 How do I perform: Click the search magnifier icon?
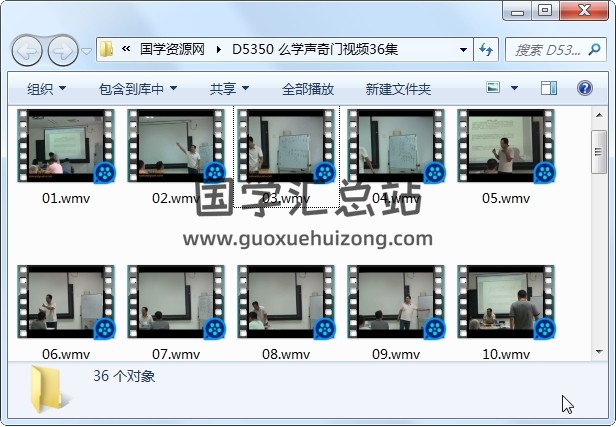point(594,49)
